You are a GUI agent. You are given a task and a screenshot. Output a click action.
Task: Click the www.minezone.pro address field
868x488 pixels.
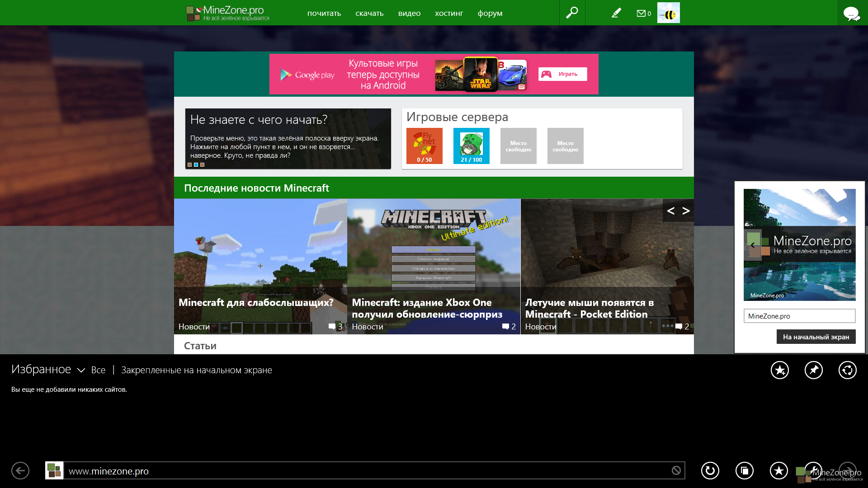point(362,471)
